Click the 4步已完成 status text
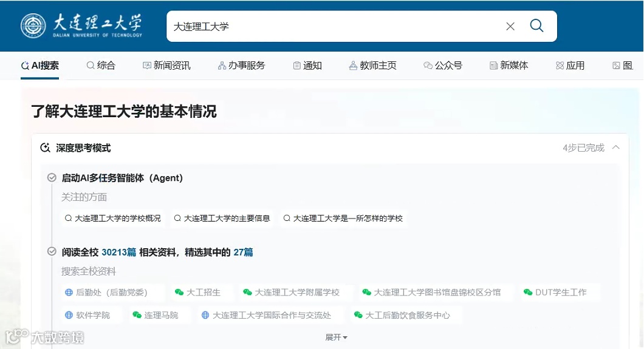This screenshot has width=644, height=349. coord(583,147)
